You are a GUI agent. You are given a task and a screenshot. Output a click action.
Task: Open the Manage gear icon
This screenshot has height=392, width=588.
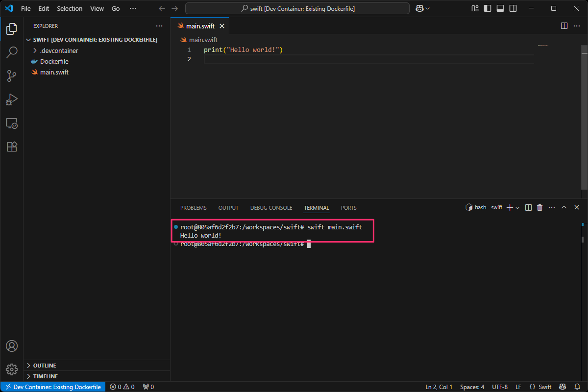pyautogui.click(x=12, y=369)
